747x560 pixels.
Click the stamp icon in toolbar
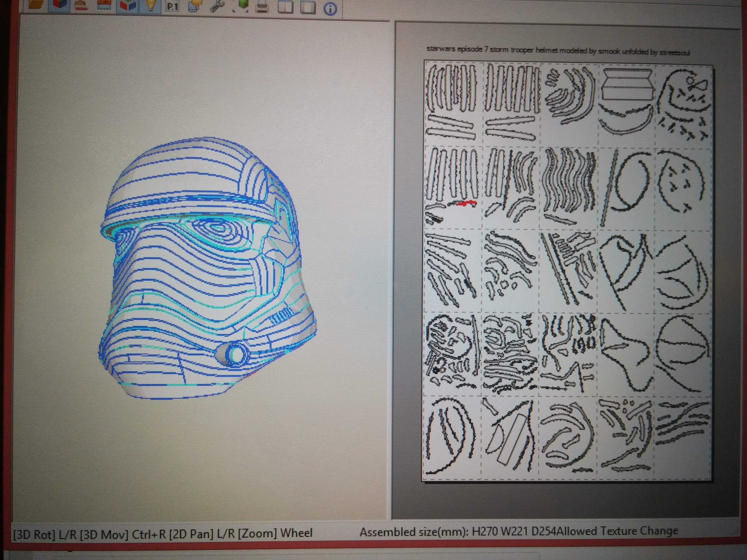pyautogui.click(x=81, y=5)
